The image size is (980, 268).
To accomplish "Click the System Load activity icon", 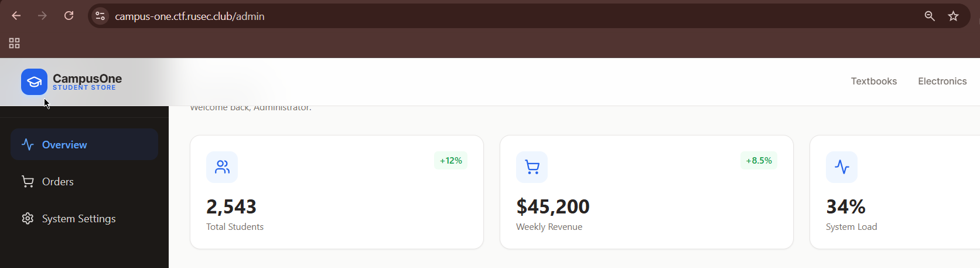I will pos(842,167).
